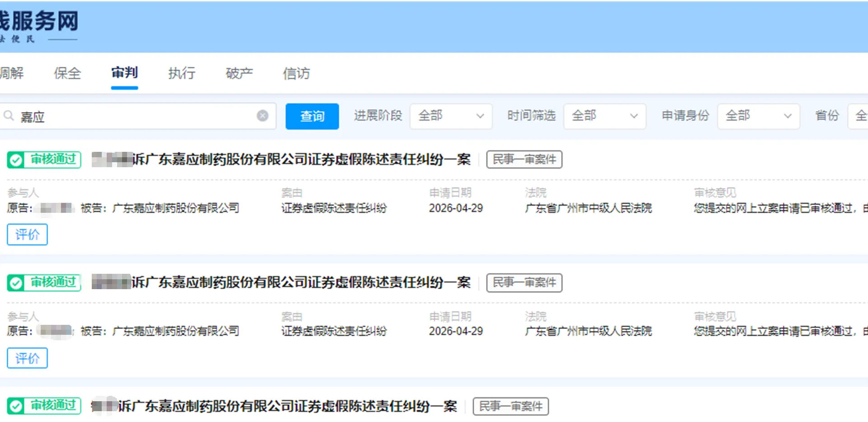The height and width of the screenshot is (422, 868).
Task: Open the 时间筛选 dropdown
Action: coord(604,116)
